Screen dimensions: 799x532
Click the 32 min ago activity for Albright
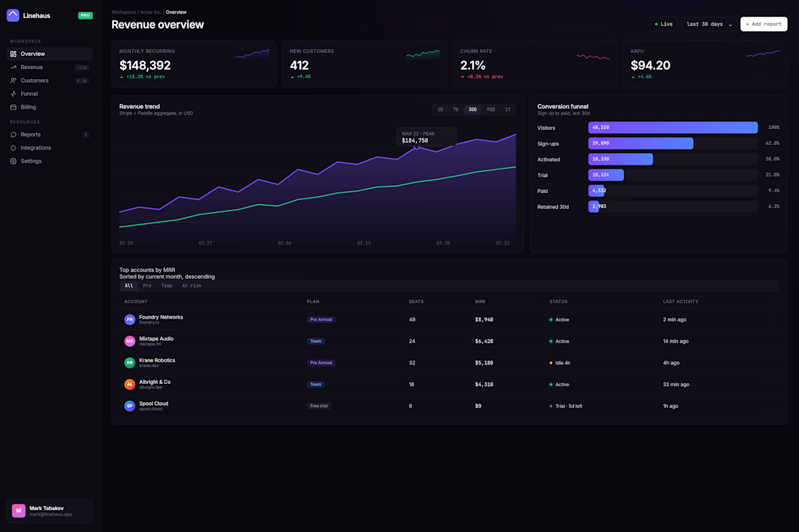(x=676, y=385)
